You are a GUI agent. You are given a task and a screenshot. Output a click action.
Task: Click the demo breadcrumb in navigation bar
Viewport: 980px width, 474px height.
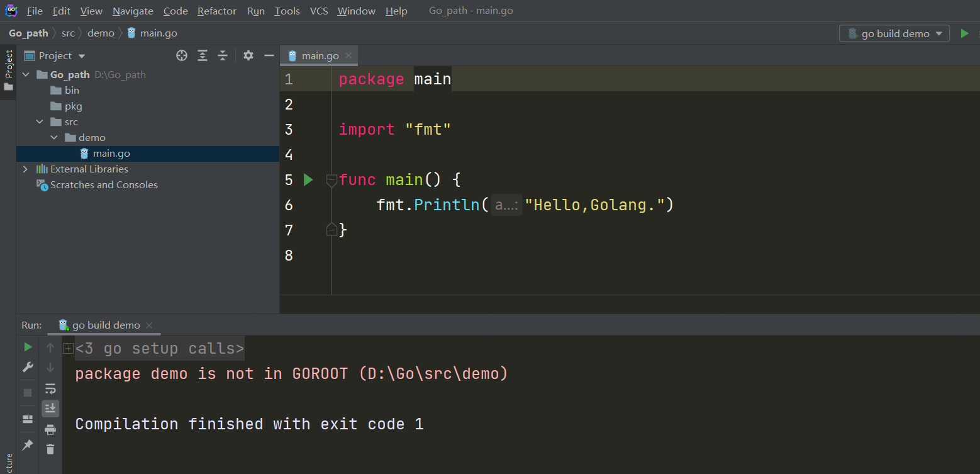point(101,33)
